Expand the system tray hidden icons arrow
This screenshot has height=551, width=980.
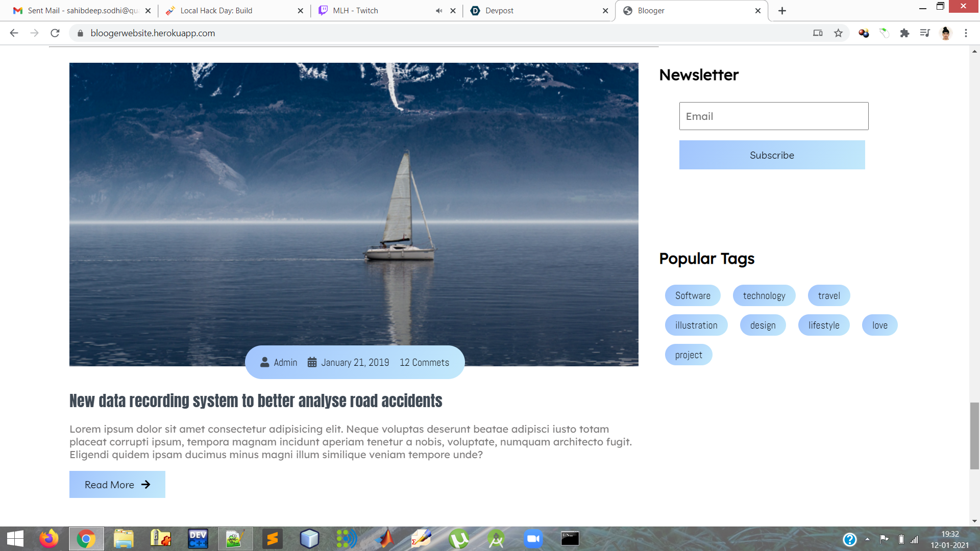[x=867, y=539]
